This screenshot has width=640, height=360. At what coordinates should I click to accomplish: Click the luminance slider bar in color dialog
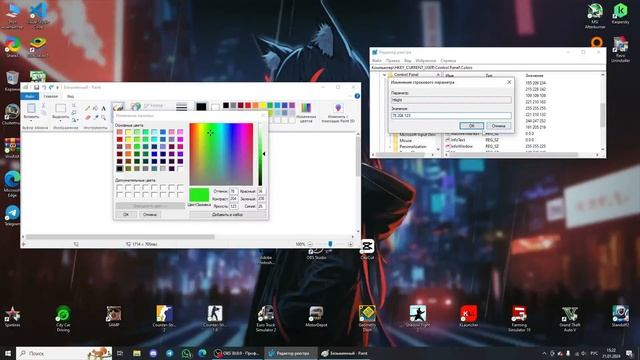(x=260, y=154)
